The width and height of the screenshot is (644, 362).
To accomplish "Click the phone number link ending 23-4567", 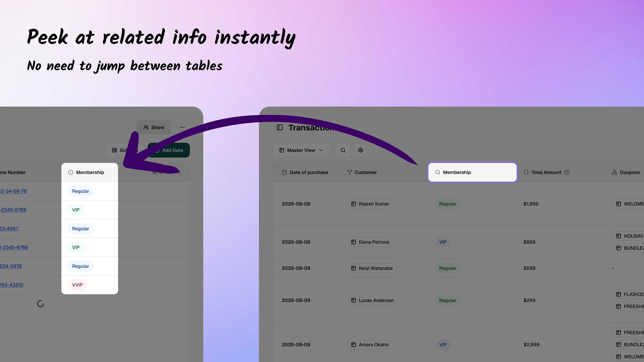I will pos(9,229).
